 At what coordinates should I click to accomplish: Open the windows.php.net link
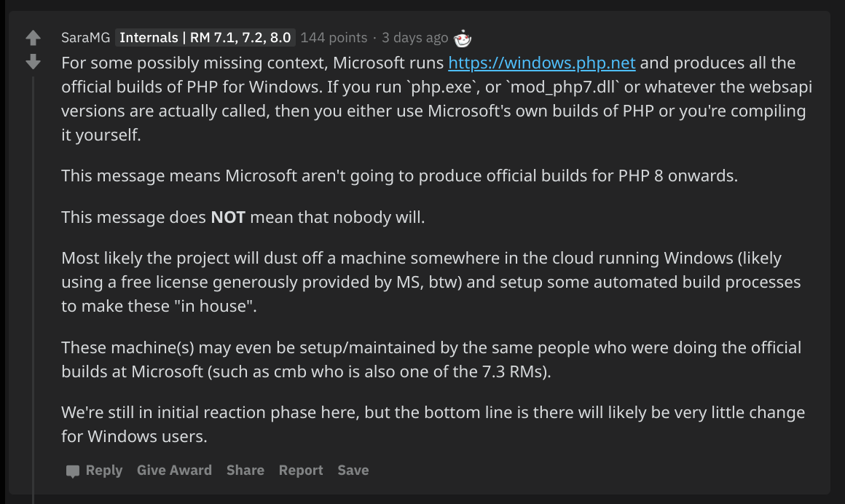click(x=541, y=63)
